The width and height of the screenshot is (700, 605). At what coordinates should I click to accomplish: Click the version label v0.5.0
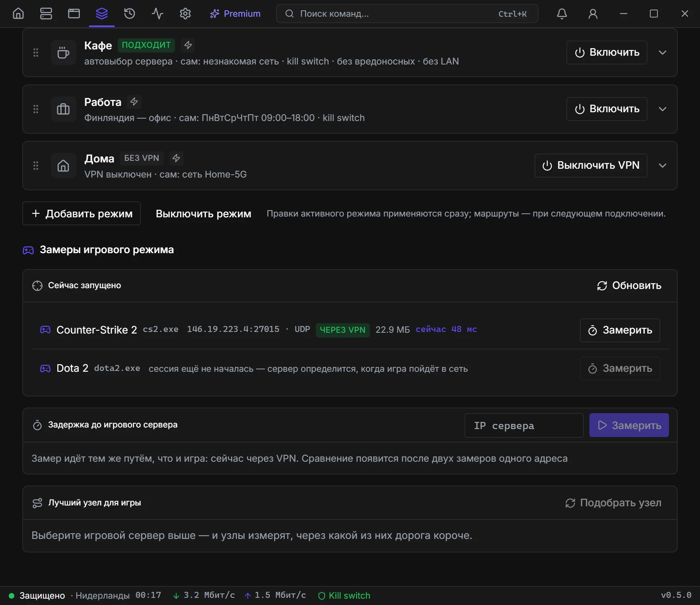[676, 595]
